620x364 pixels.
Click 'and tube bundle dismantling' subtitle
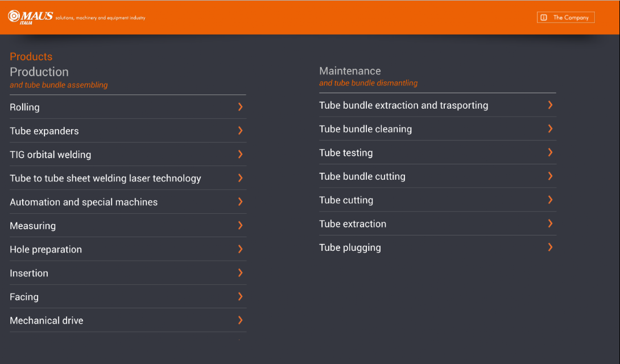pyautogui.click(x=368, y=83)
